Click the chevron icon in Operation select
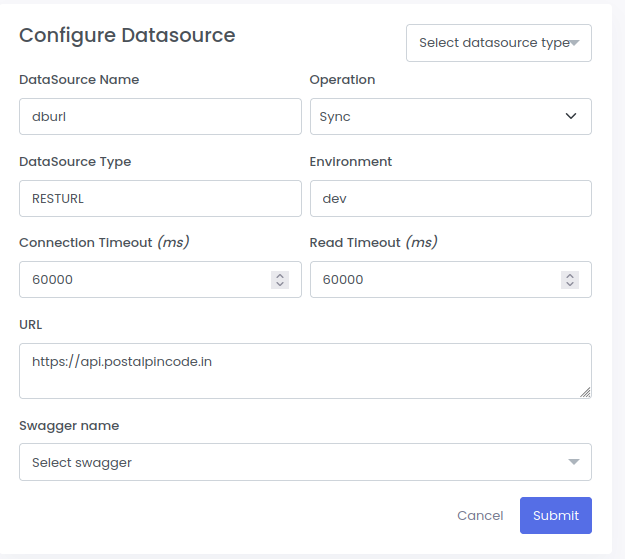This screenshot has height=559, width=625. (571, 116)
